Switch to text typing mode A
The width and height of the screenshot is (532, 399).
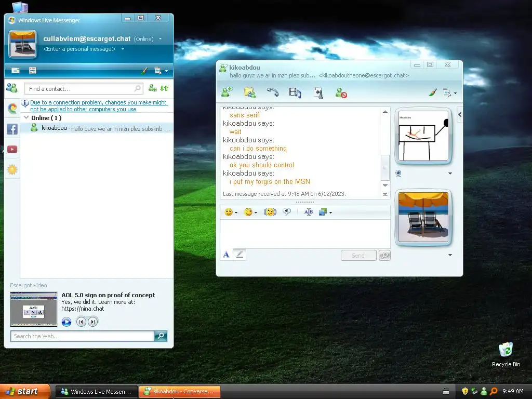tap(227, 255)
